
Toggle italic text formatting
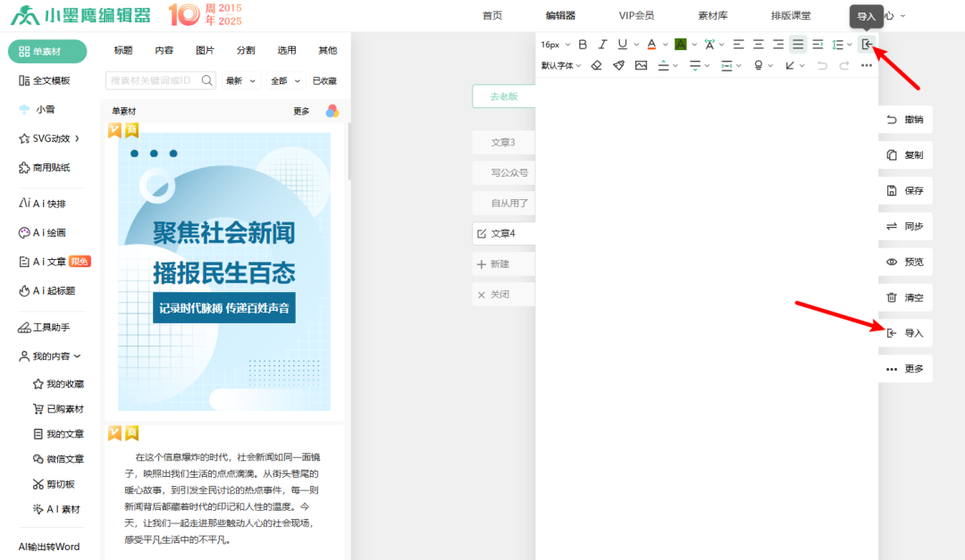[x=602, y=45]
